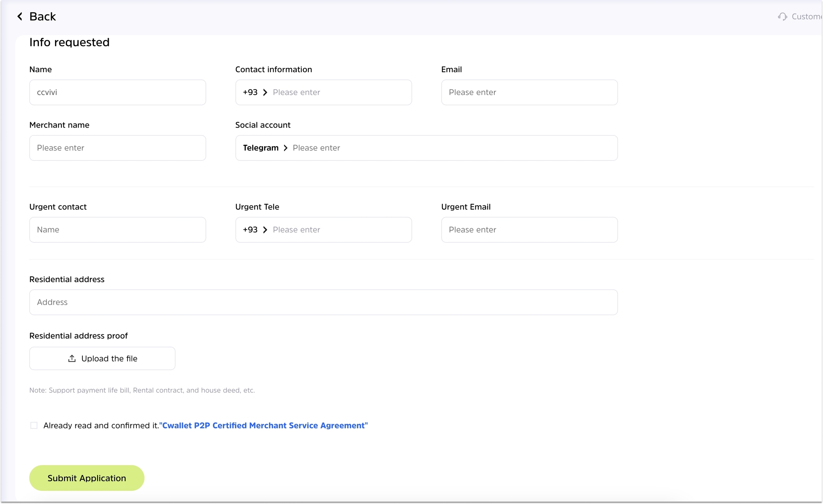The image size is (823, 504).
Task: Tick the merchant agreement confirmation checkbox
Action: (x=34, y=425)
